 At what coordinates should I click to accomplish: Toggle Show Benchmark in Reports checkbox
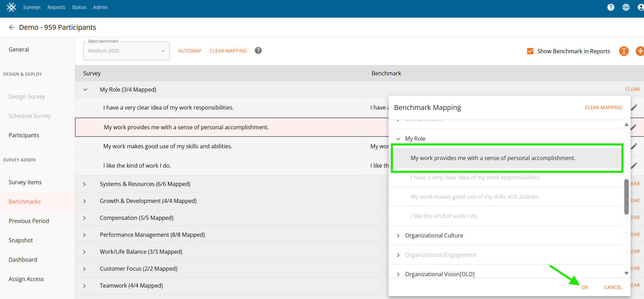click(530, 51)
